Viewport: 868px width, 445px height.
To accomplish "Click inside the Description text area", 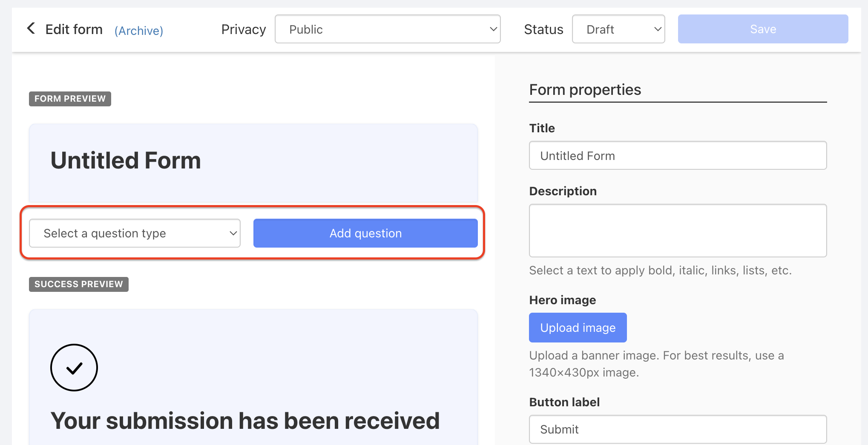I will (x=678, y=231).
